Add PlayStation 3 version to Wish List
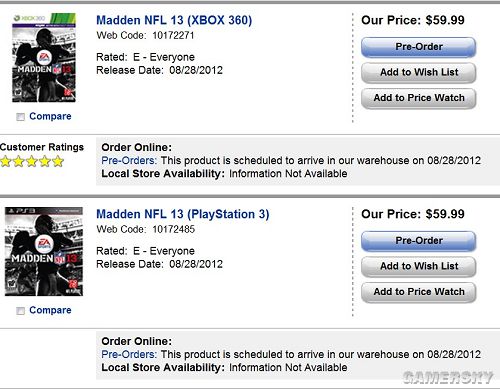This screenshot has height=389, width=500. coord(419,266)
